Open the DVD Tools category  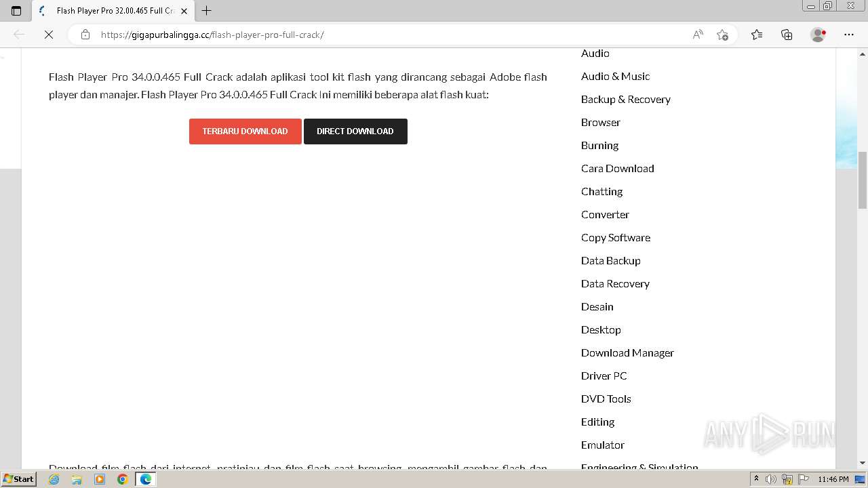click(x=606, y=399)
